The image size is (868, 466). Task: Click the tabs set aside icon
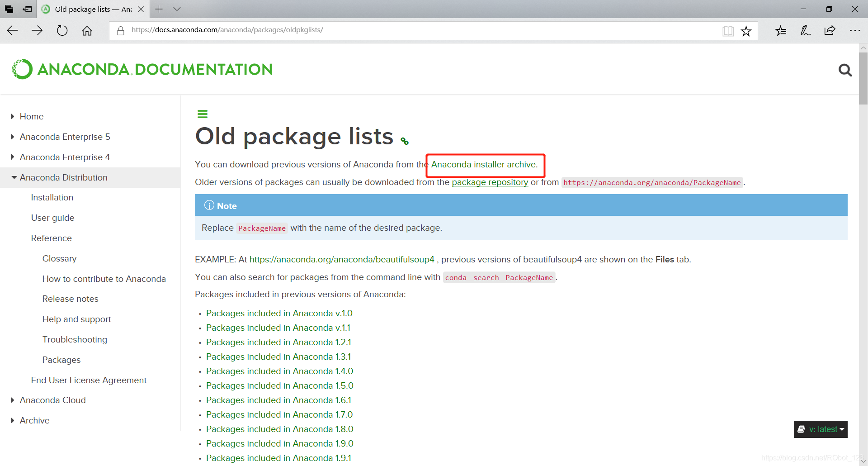pyautogui.click(x=9, y=9)
